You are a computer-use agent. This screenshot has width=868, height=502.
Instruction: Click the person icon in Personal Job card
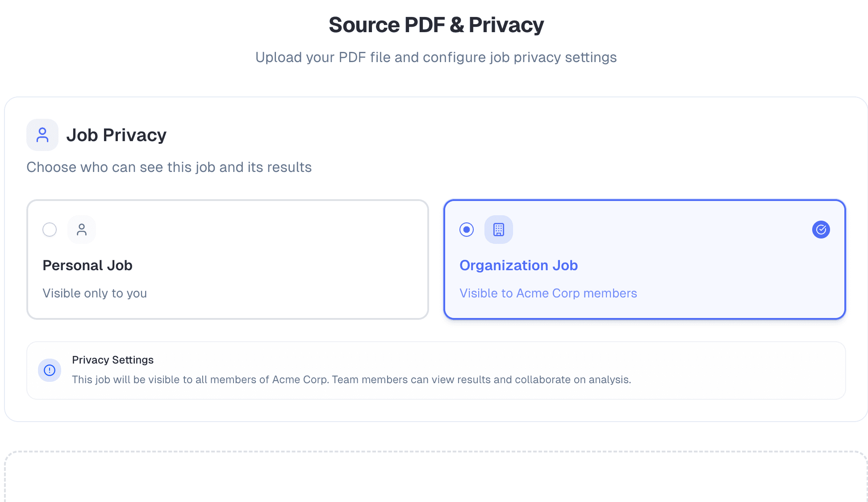click(82, 230)
